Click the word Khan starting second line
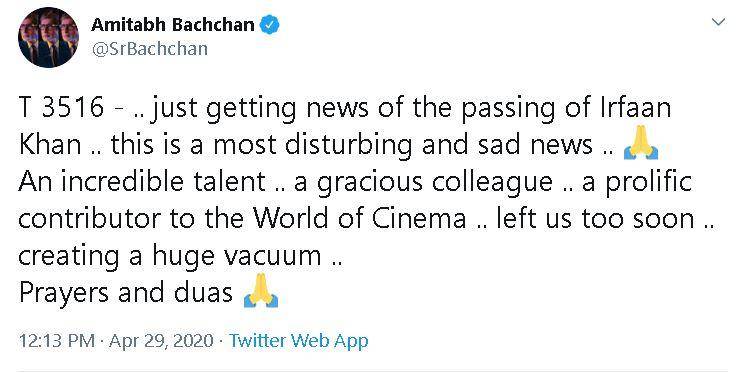The width and height of the screenshot is (745, 373). click(49, 144)
